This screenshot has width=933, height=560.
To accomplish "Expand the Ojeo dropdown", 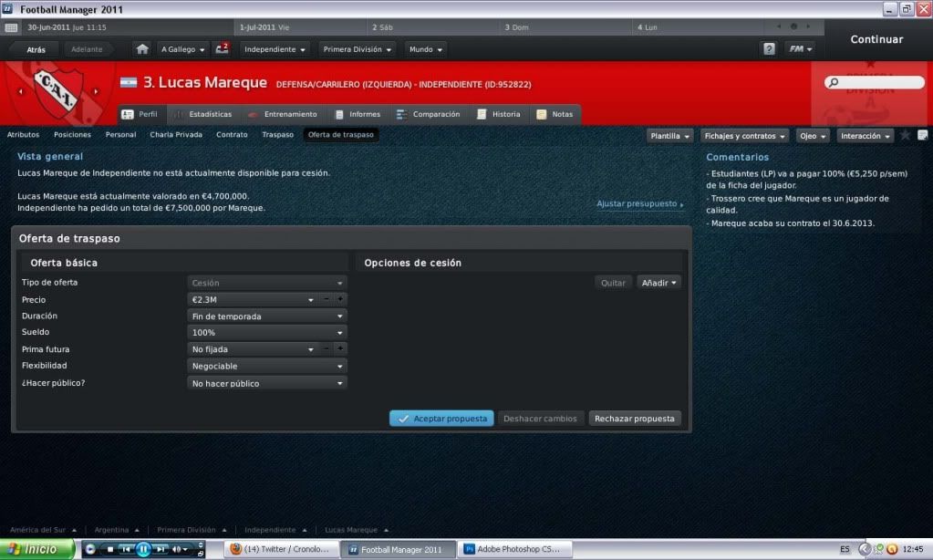I will pyautogui.click(x=813, y=136).
